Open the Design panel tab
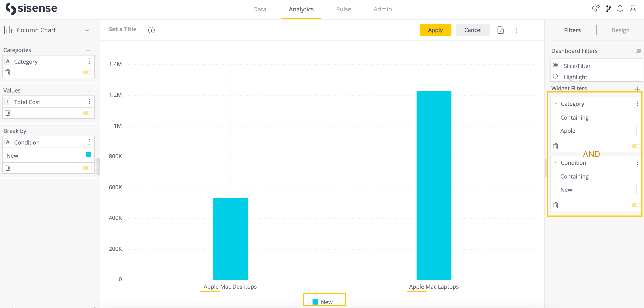 [x=620, y=30]
